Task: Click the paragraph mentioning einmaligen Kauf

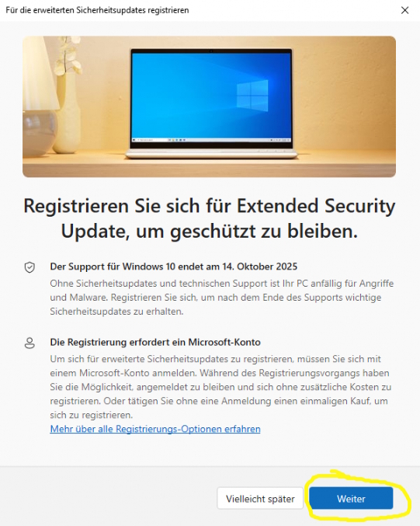Action: pyautogui.click(x=220, y=387)
